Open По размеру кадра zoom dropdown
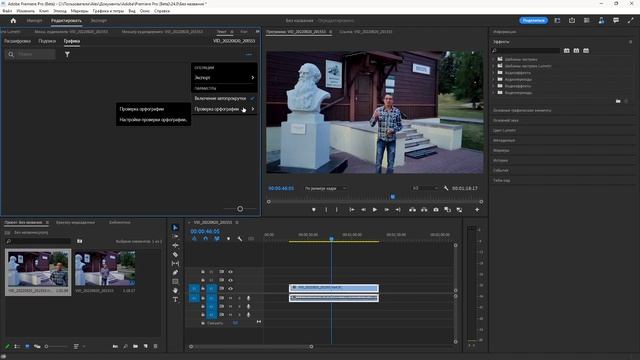The height and width of the screenshot is (360, 640). pos(326,188)
